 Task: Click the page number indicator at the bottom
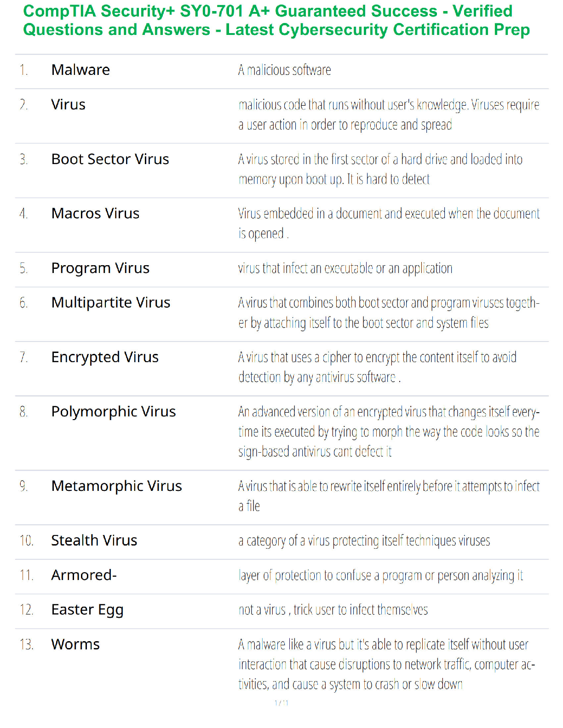(x=281, y=703)
